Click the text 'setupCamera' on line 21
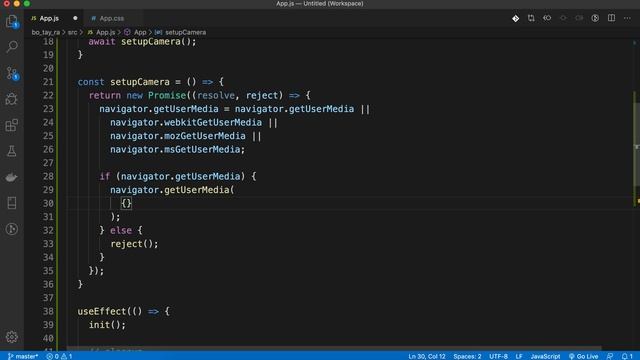Viewport: 640px width, 360px height. (140, 82)
